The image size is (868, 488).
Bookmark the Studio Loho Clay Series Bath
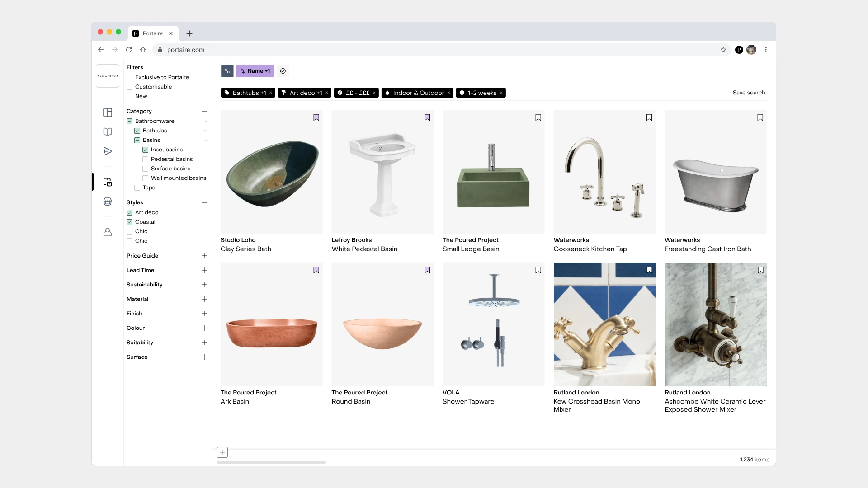click(x=316, y=117)
